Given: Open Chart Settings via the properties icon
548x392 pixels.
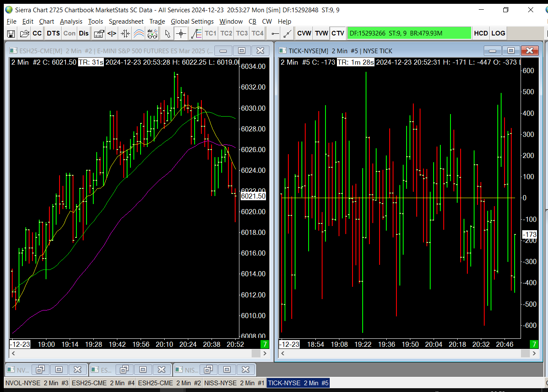Looking at the screenshot, I should (99, 33).
